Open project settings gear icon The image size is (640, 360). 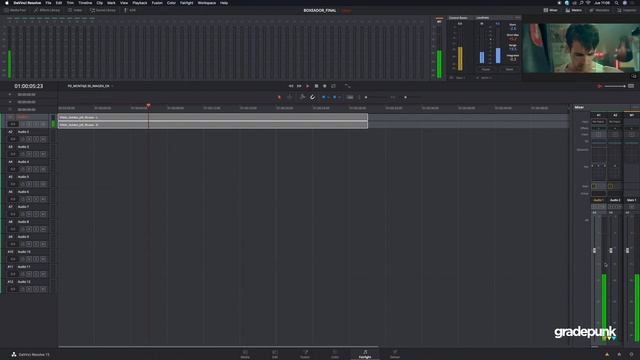pos(631,354)
